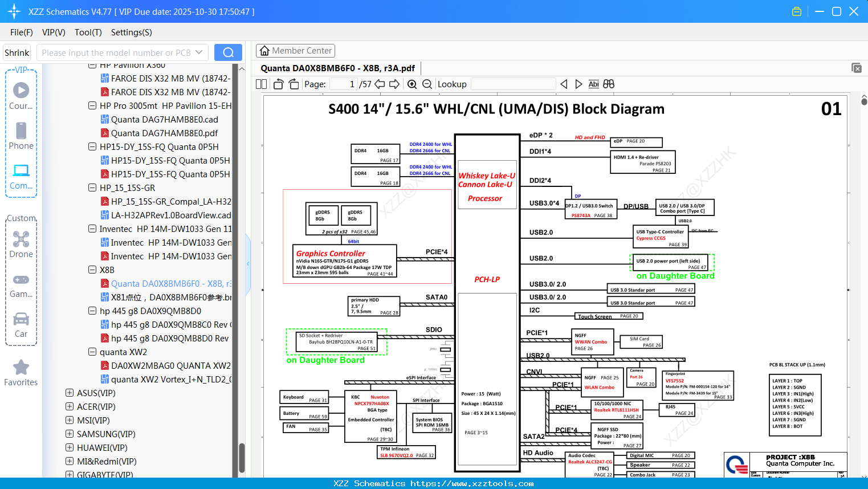Click the close tab icon at right of document
Image resolution: width=868 pixels, height=489 pixels.
click(857, 68)
